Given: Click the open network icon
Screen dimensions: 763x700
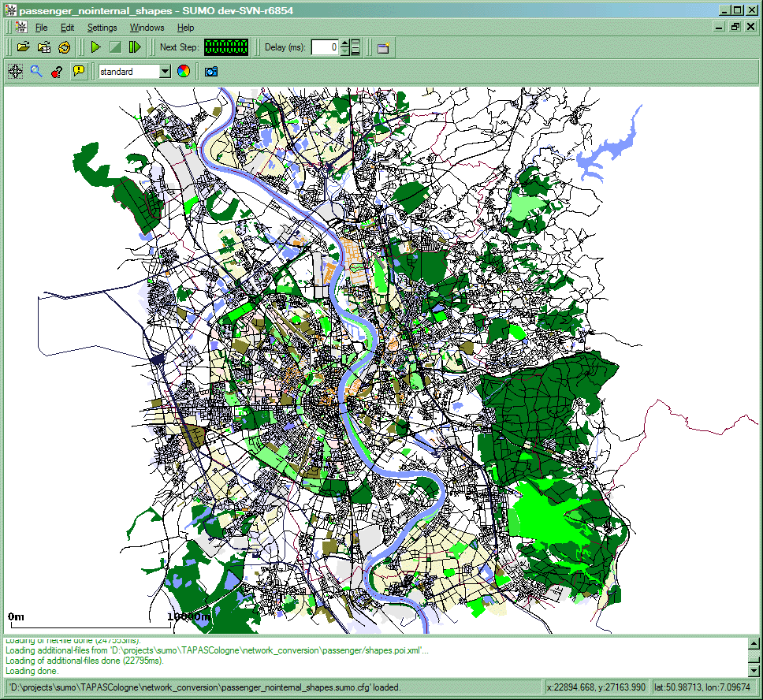Looking at the screenshot, I should pyautogui.click(x=44, y=47).
